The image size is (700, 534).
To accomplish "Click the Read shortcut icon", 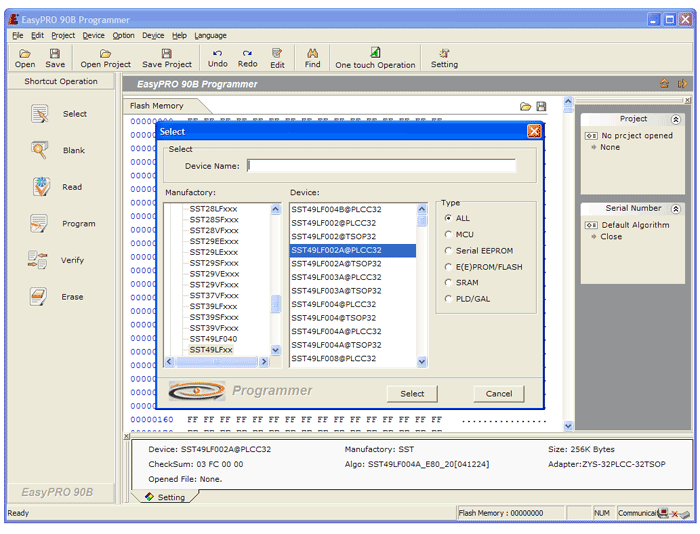I will click(x=41, y=187).
